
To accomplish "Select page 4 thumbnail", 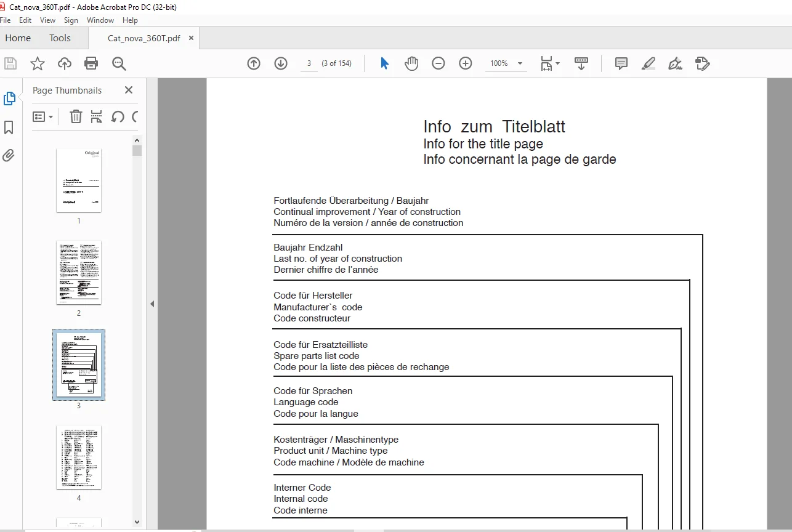I will point(79,457).
